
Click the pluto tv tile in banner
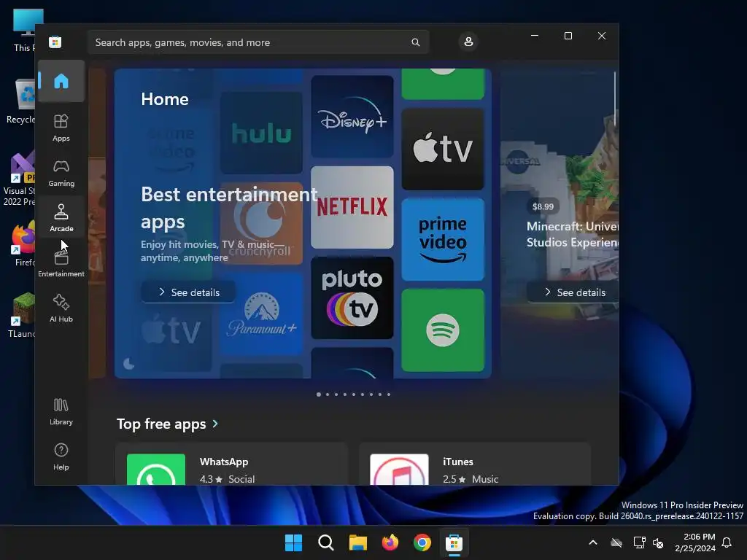(x=352, y=297)
